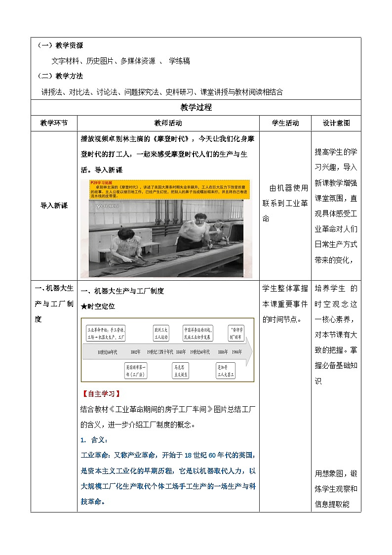
Task: Click the design intent text 提高学生的学习兴趣
Action: 336,206
